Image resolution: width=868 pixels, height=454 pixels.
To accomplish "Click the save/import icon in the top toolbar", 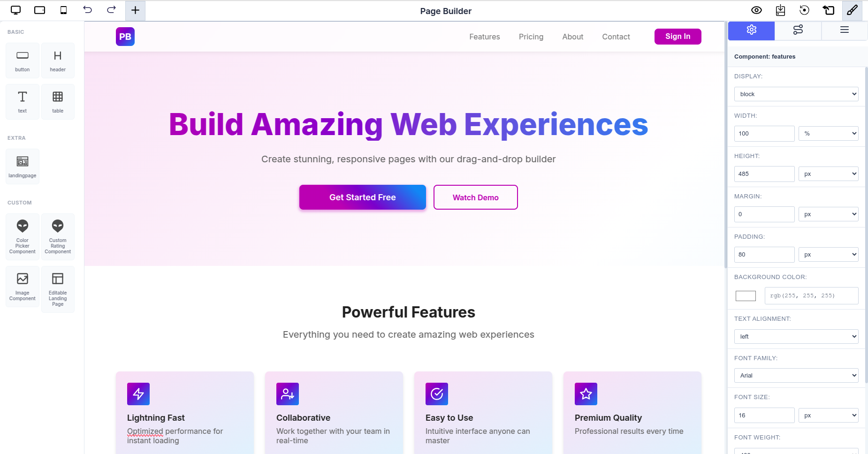I will click(780, 10).
